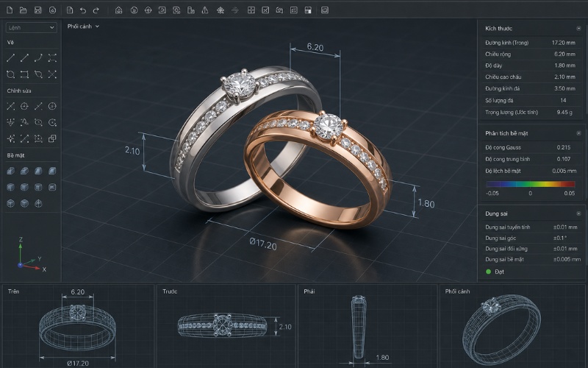588x368 pixels.
Task: Select the Độ cong trung bình value 0.107
Action: pyautogui.click(x=564, y=159)
